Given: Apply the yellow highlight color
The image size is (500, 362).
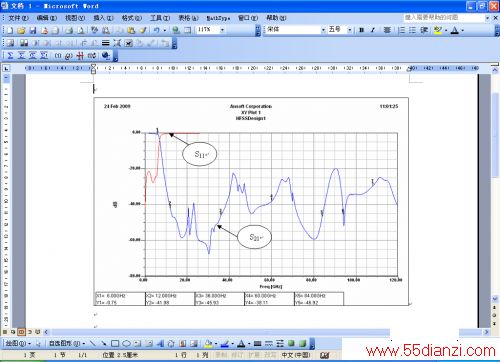Looking at the screenshot, I should pos(438,30).
